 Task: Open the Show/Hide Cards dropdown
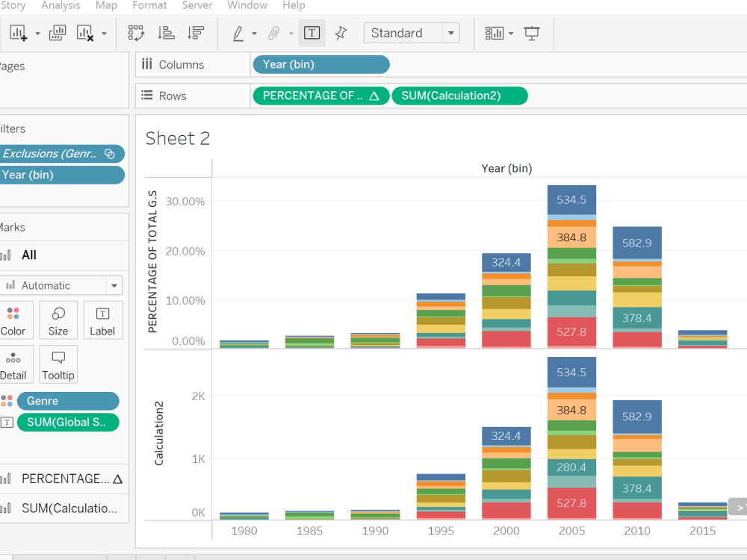point(498,33)
